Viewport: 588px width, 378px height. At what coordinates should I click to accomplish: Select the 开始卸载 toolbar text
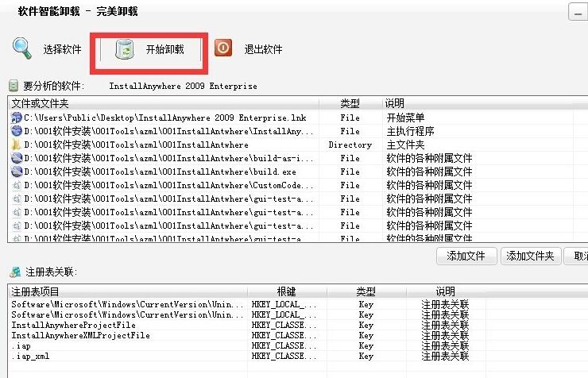164,50
